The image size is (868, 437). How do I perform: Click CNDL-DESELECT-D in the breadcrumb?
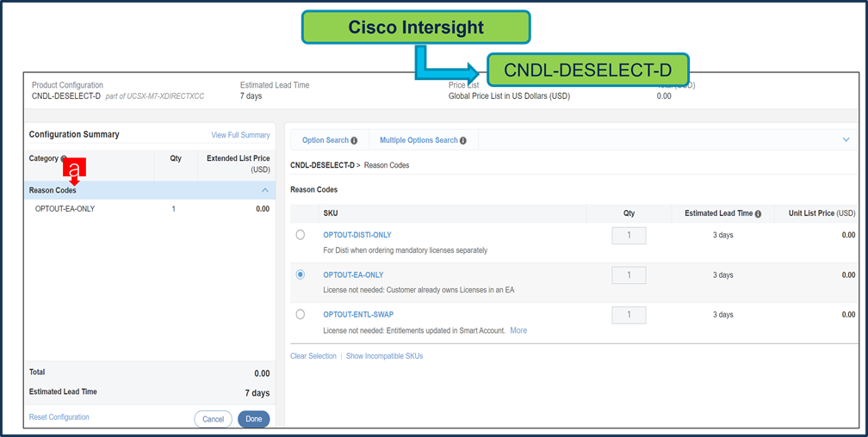coord(322,165)
